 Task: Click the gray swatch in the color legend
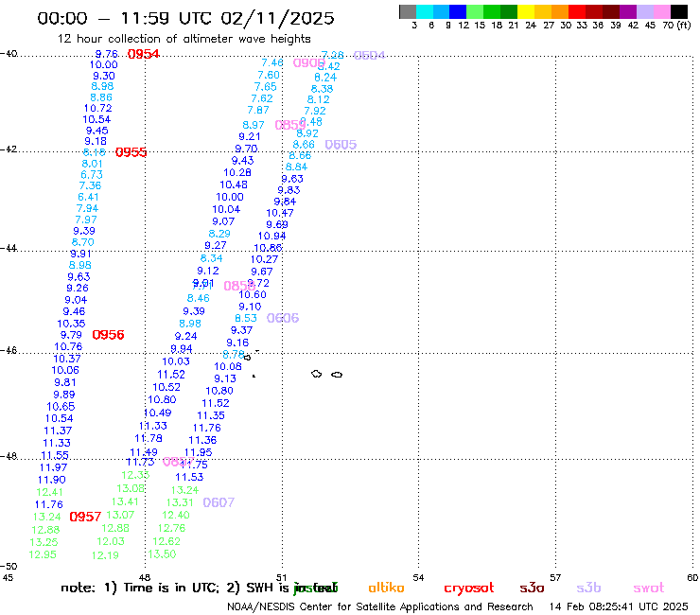(x=408, y=11)
